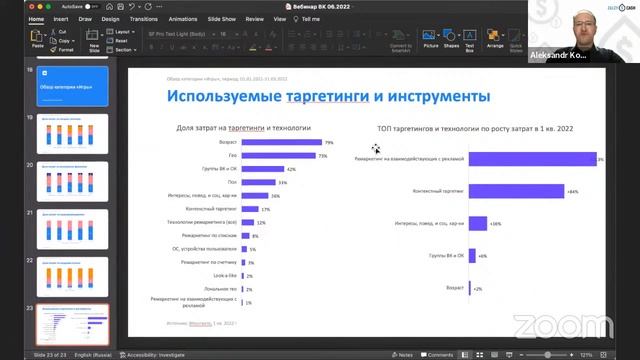Switch to Slide Sorter view
Screen dimensions: 640x360
[480, 355]
